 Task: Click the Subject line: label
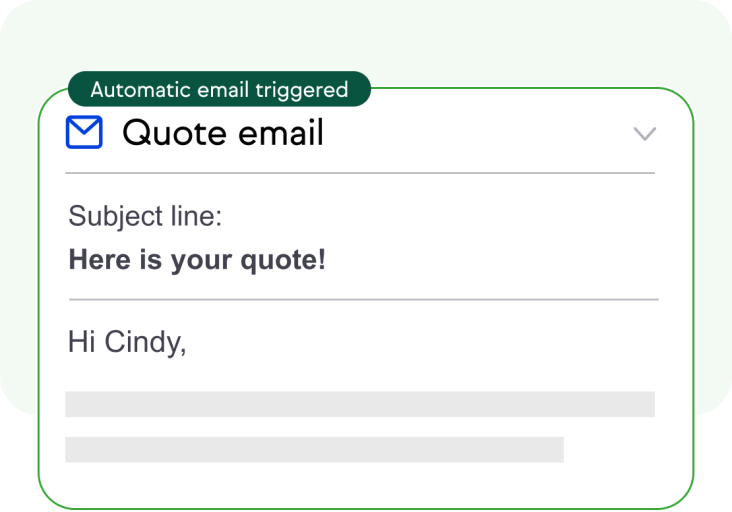pos(145,216)
